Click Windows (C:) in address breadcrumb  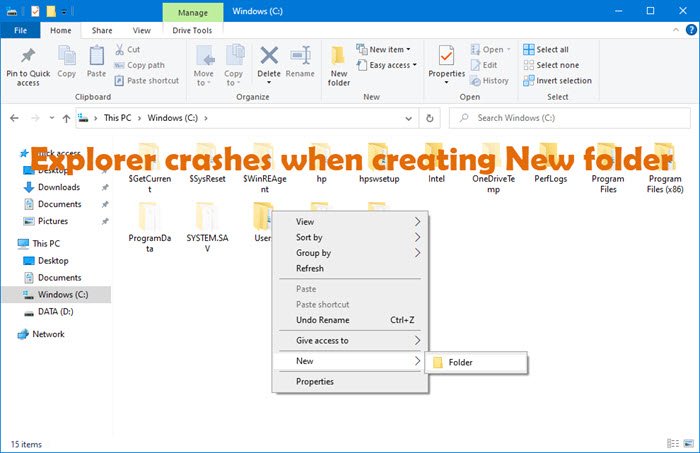(x=173, y=118)
